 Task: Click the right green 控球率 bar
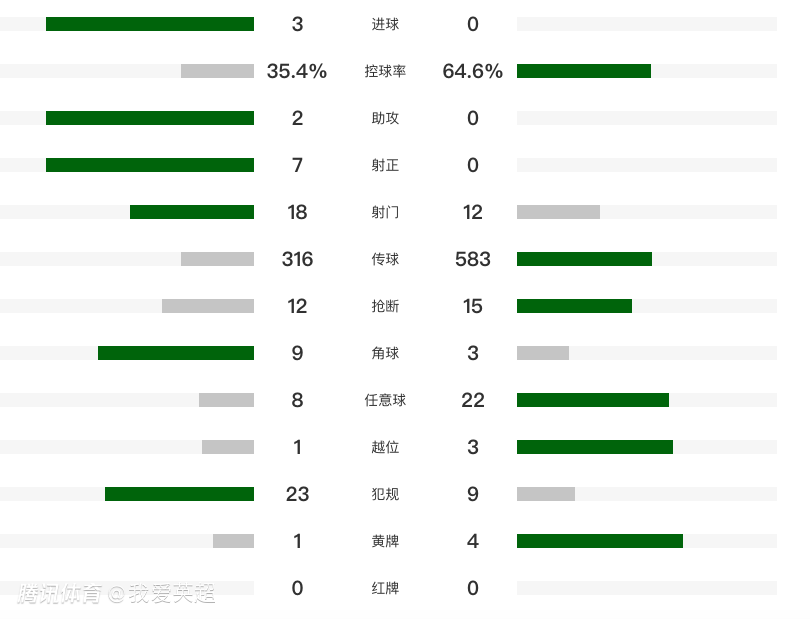pos(584,71)
